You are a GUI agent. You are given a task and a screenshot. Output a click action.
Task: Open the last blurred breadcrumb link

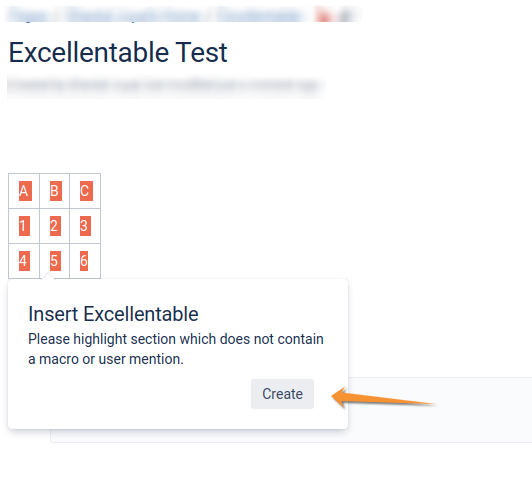pos(260,15)
